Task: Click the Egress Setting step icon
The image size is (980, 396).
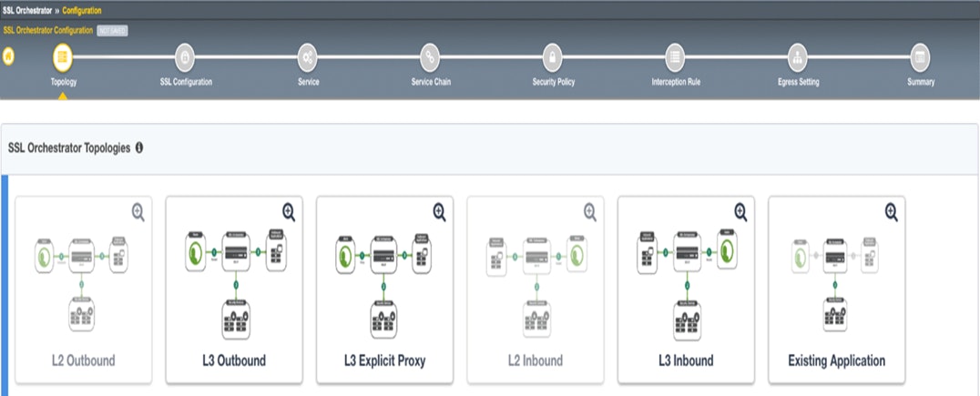Action: pyautogui.click(x=798, y=56)
